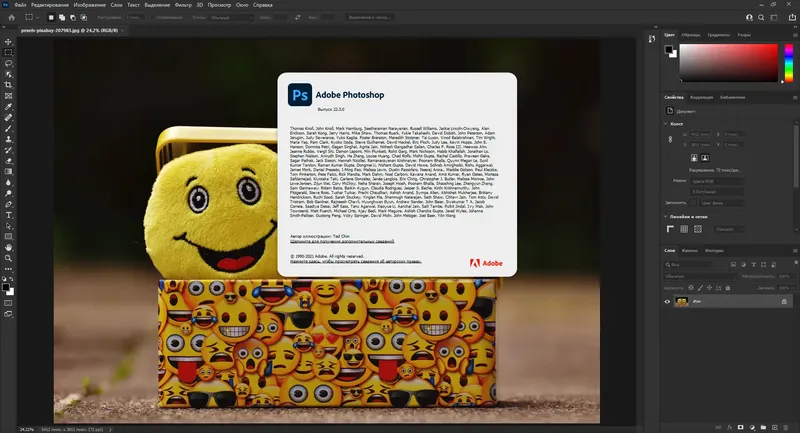Screen dimensions: 800x433
Task: Select the Hand tool
Action: point(8,247)
